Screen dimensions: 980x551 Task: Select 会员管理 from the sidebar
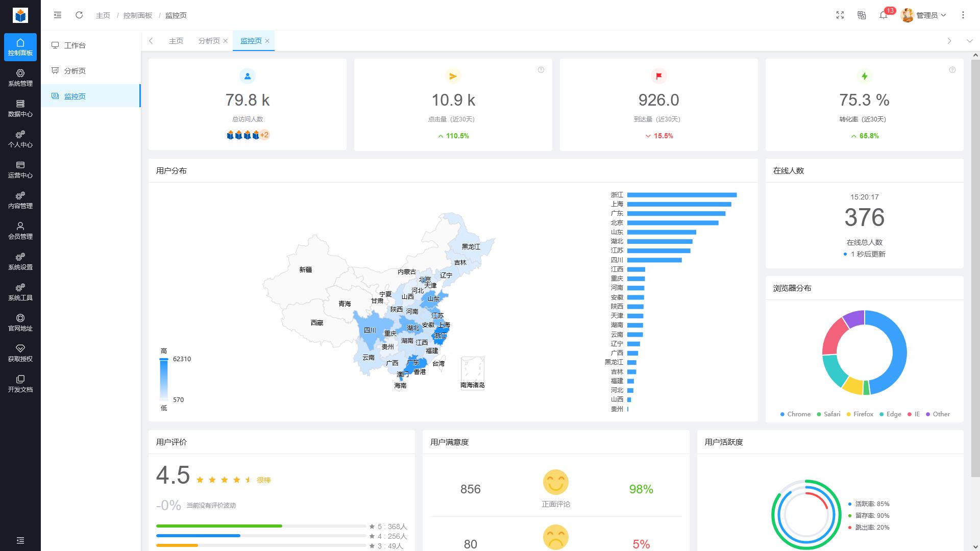(20, 231)
